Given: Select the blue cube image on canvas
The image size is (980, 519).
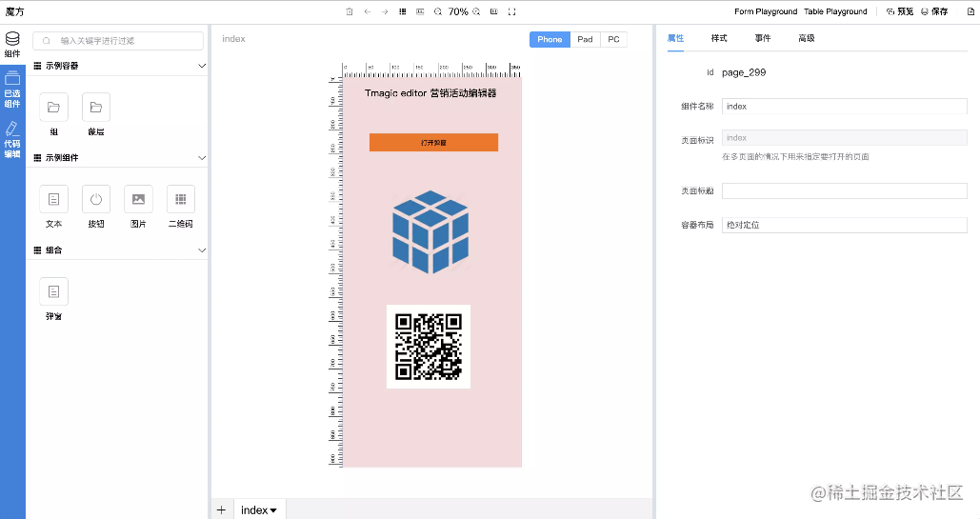Looking at the screenshot, I should [x=430, y=231].
